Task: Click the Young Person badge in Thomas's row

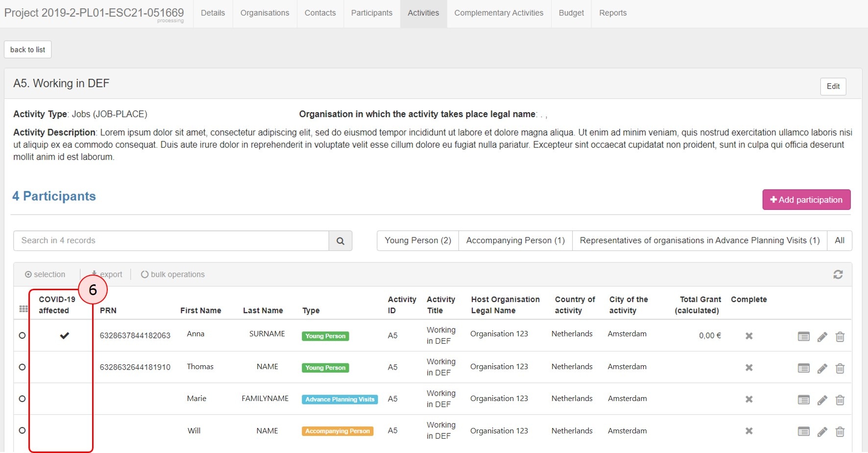Action: pyautogui.click(x=325, y=368)
